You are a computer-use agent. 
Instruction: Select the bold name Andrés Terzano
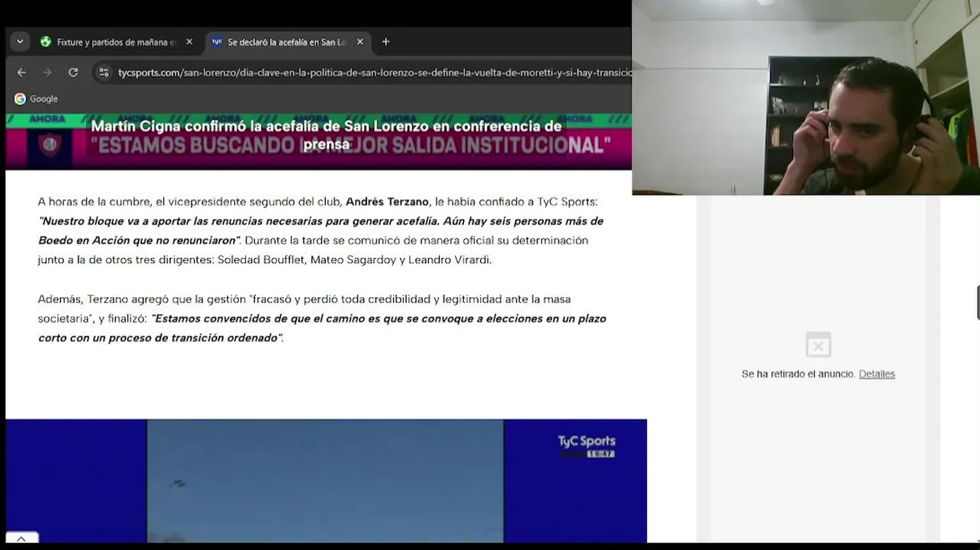pos(387,202)
